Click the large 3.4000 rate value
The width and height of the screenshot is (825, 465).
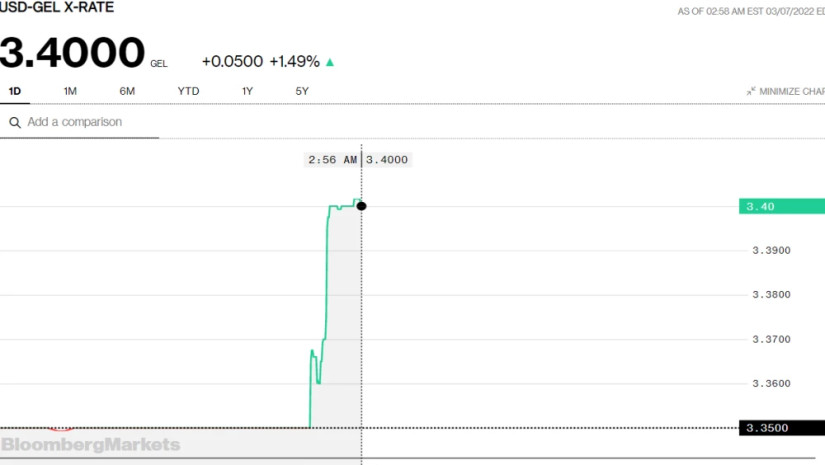pyautogui.click(x=72, y=53)
